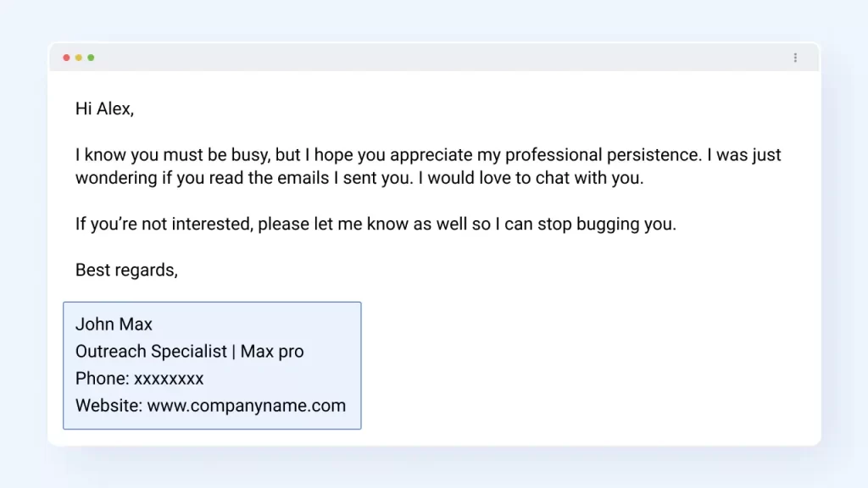The height and width of the screenshot is (488, 868).
Task: Open the three-dot options menu
Action: click(x=795, y=58)
